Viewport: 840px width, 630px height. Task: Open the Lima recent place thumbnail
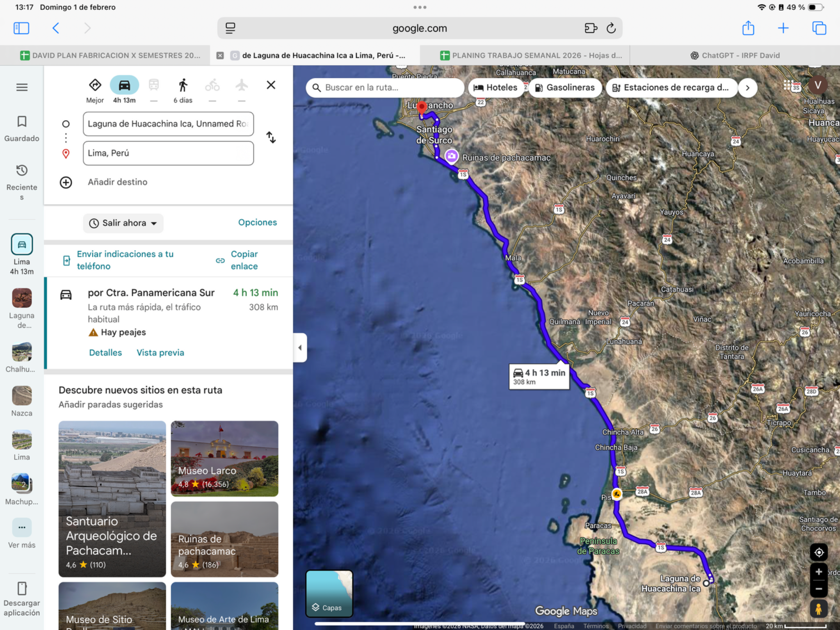click(x=22, y=445)
